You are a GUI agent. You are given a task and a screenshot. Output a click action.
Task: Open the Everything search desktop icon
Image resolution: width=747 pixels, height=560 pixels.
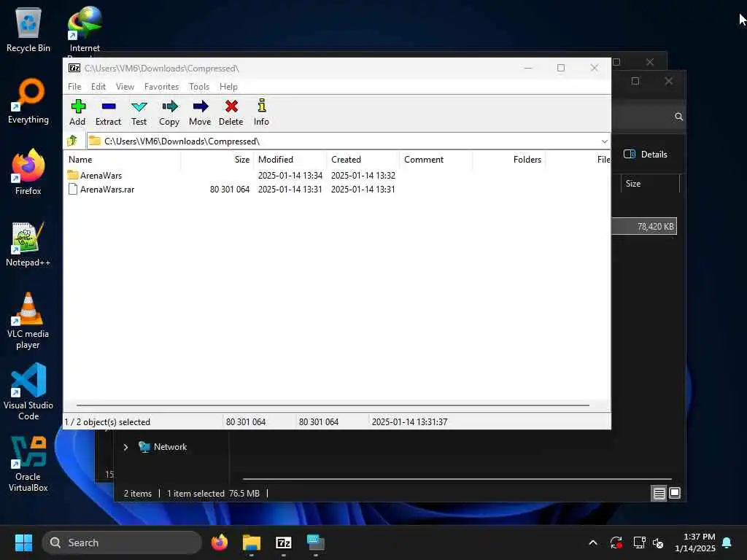pos(28,101)
